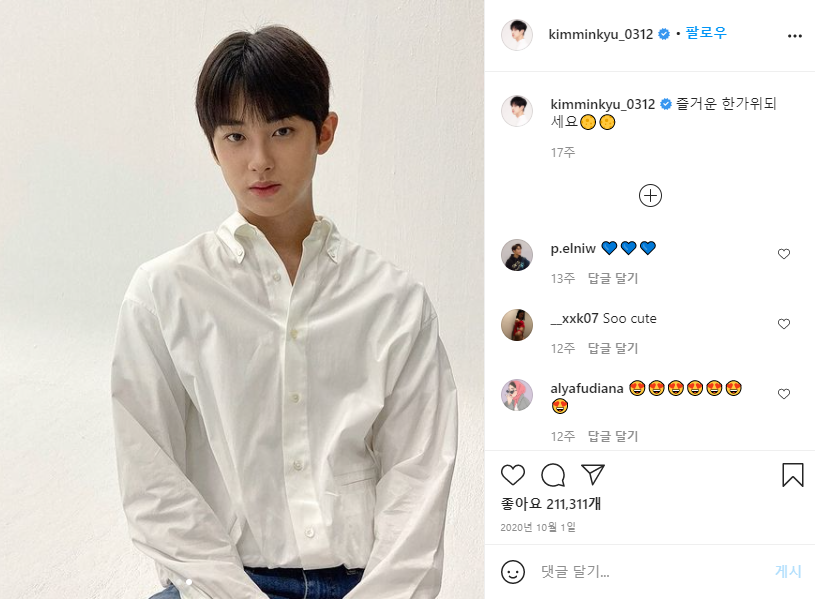
Task: Like the post with the heart icon
Action: coord(512,475)
